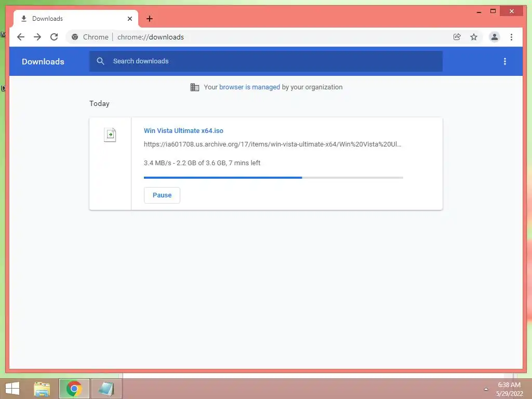Click the managed organization building icon
The height and width of the screenshot is (399, 532).
[195, 87]
